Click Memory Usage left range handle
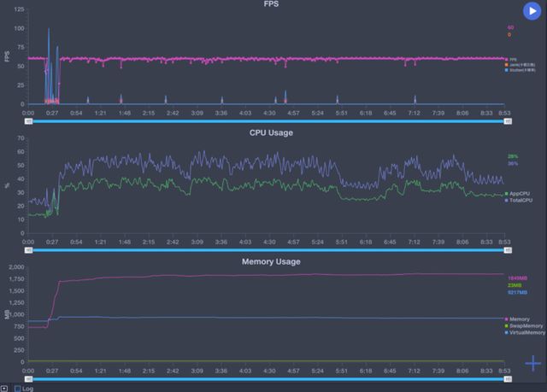The width and height of the screenshot is (547, 392). [28, 380]
